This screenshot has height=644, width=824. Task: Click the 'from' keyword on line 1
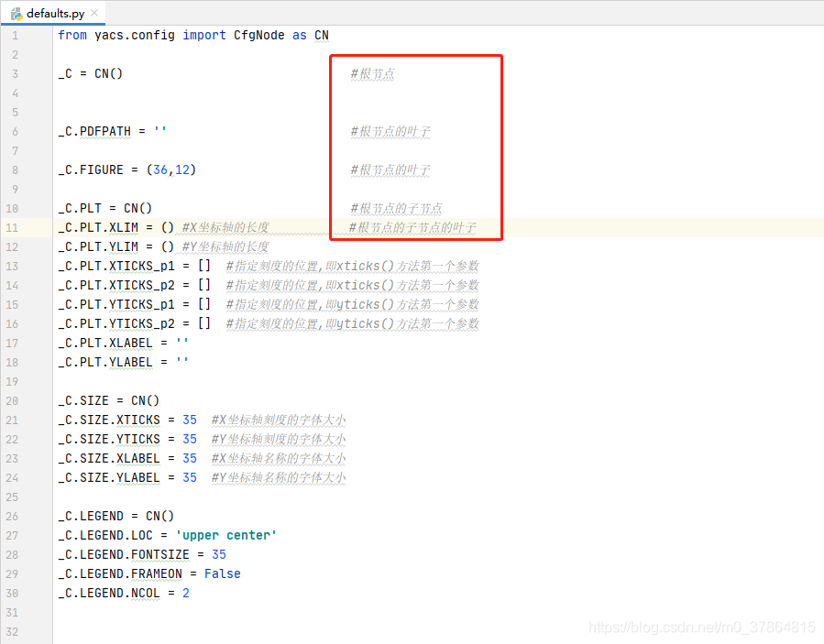[72, 35]
